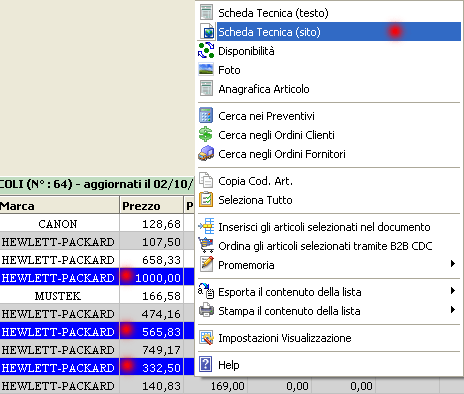
Task: Click the pencil note icon for Promemoria
Action: pyautogui.click(x=207, y=264)
